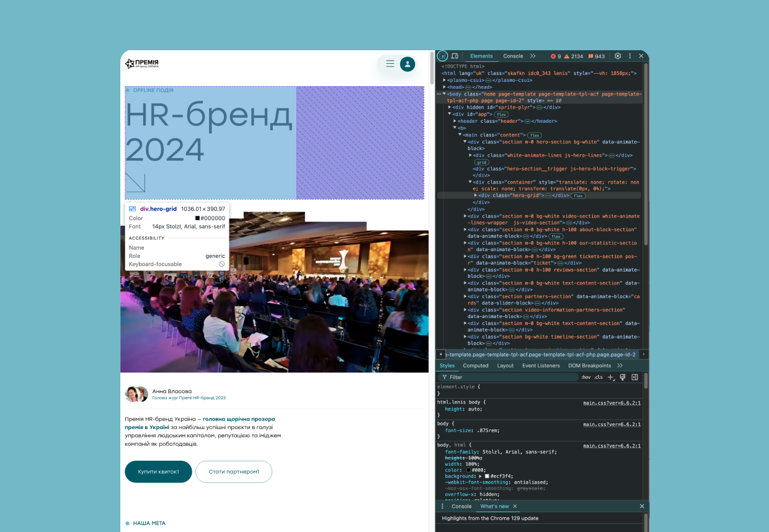Click the #ecf3f4 background color swatch
Image resolution: width=769 pixels, height=532 pixels.
point(487,476)
